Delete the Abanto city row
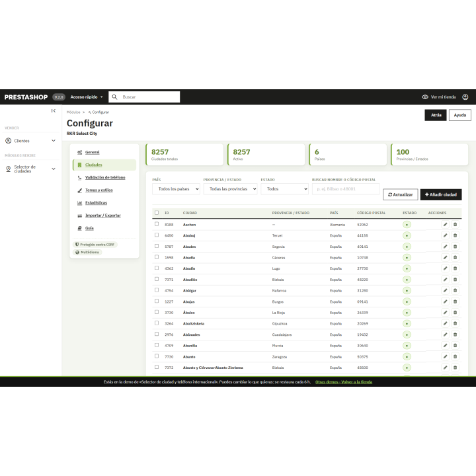The image size is (476, 476). click(x=455, y=357)
